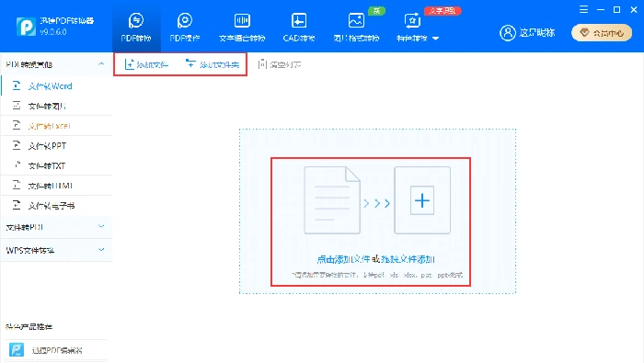
Task: Click the blue P app logo
Action: point(26,27)
